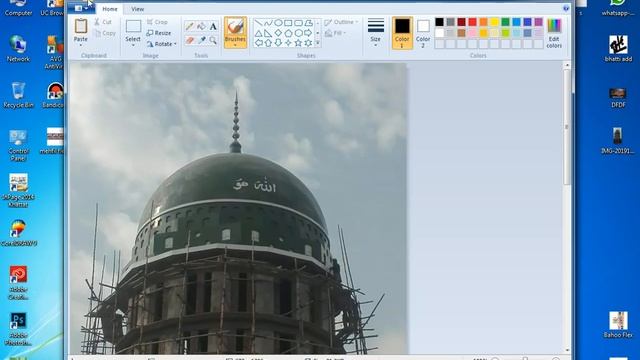The image size is (640, 360).
Task: Pick the green color swatch
Action: pyautogui.click(x=505, y=22)
